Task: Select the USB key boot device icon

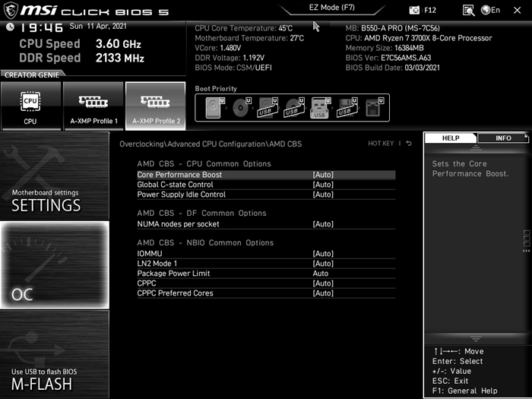Action: [x=320, y=108]
